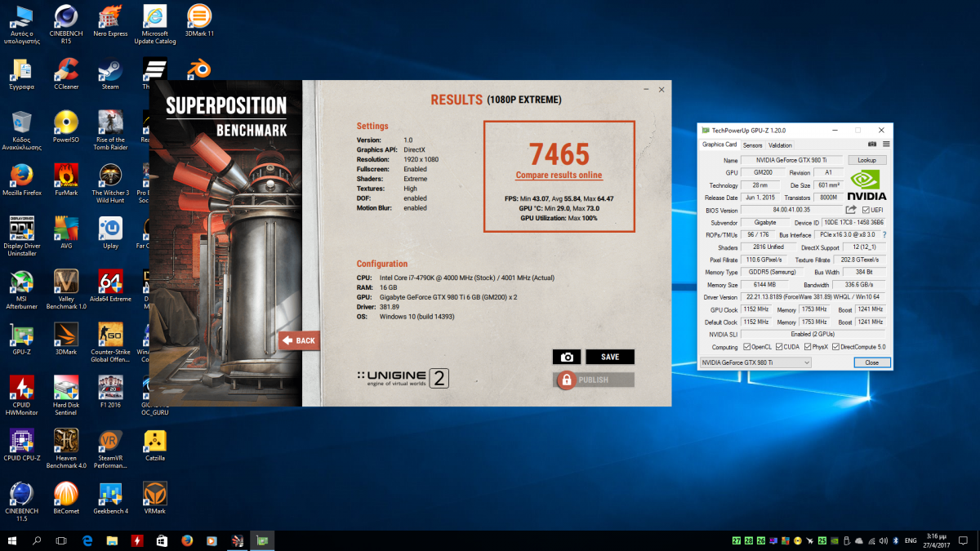This screenshot has width=980, height=551.
Task: Open the Steam desktop icon
Action: pyautogui.click(x=110, y=74)
